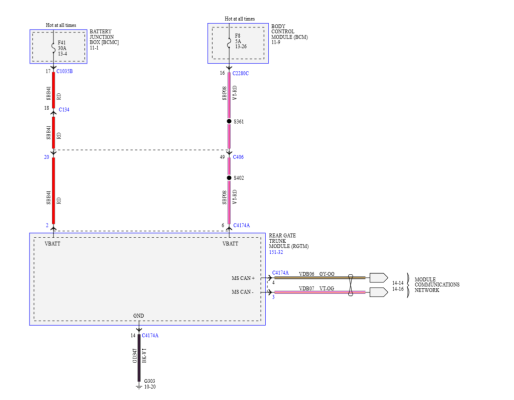This screenshot has height=400, width=514.
Task: Click the right VBATT pin label
Action: click(230, 244)
